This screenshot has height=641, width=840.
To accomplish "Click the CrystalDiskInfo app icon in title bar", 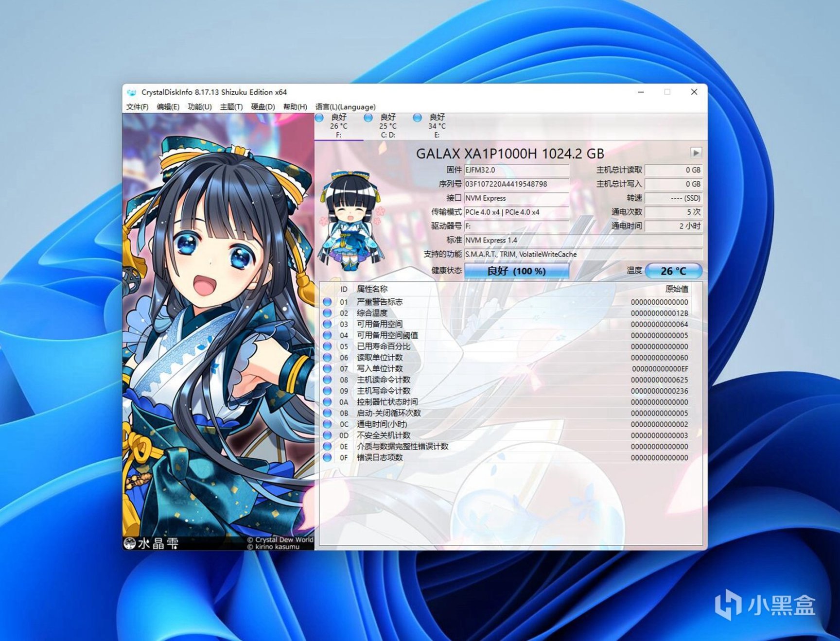I will coord(131,92).
